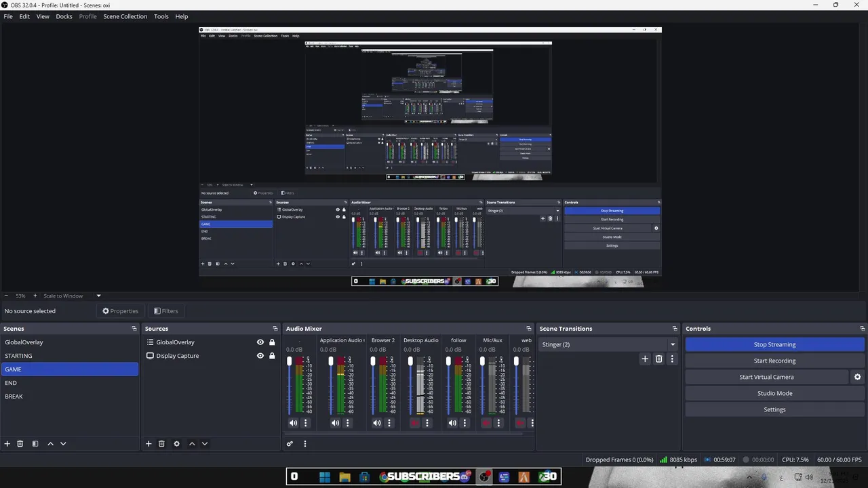
Task: Unlock the Display Capture source lock
Action: point(272,356)
